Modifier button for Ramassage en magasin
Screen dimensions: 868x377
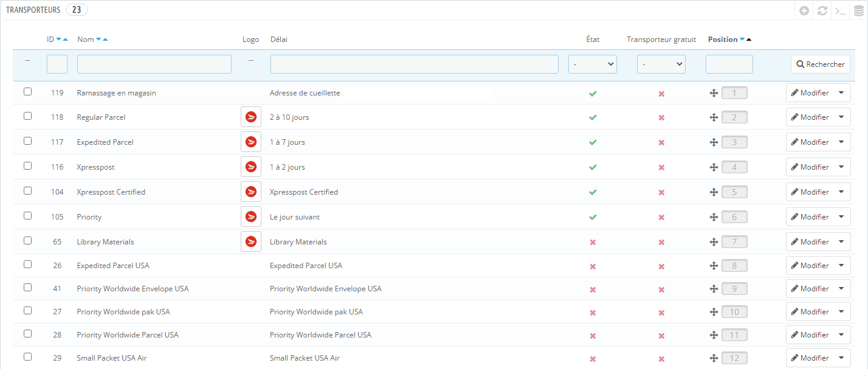[810, 93]
